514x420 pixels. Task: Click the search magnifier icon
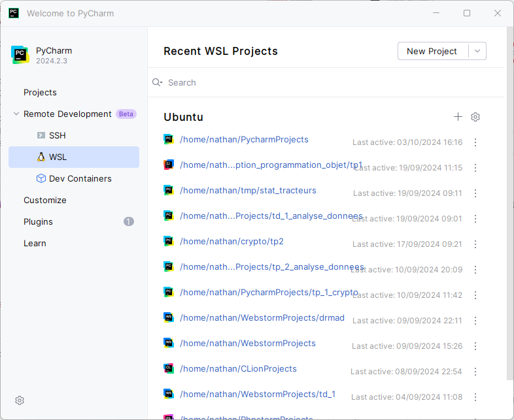157,82
